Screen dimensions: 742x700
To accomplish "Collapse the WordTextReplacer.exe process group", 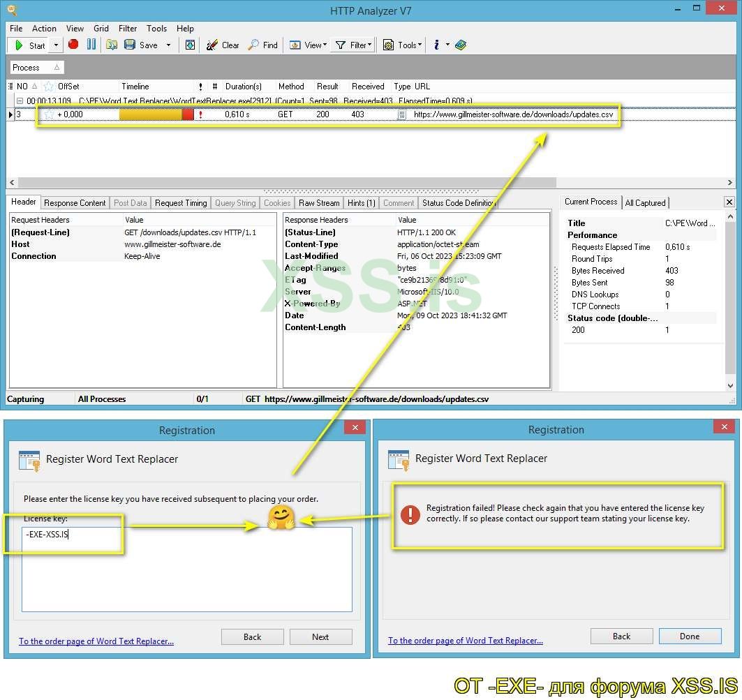I will click(x=20, y=100).
